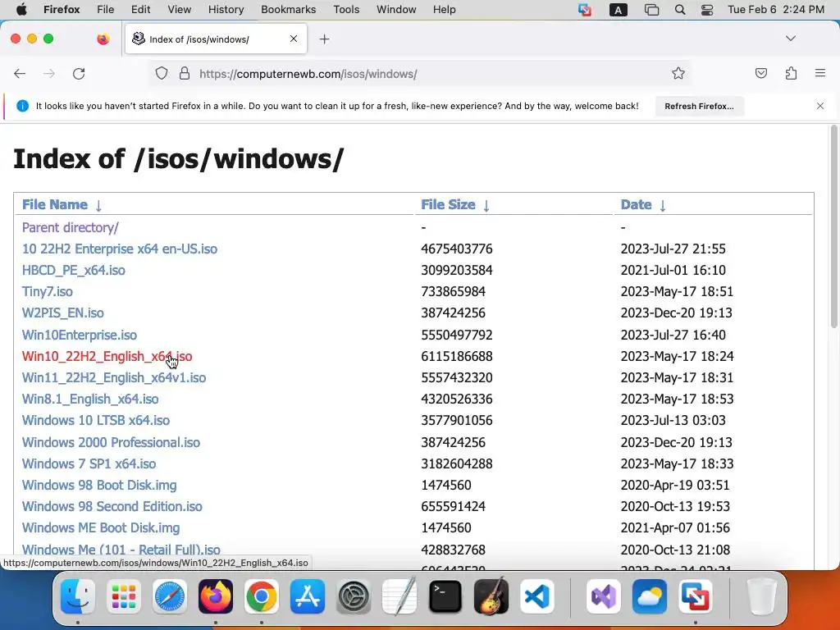The height and width of the screenshot is (630, 840).
Task: Open the History menu
Action: [226, 10]
